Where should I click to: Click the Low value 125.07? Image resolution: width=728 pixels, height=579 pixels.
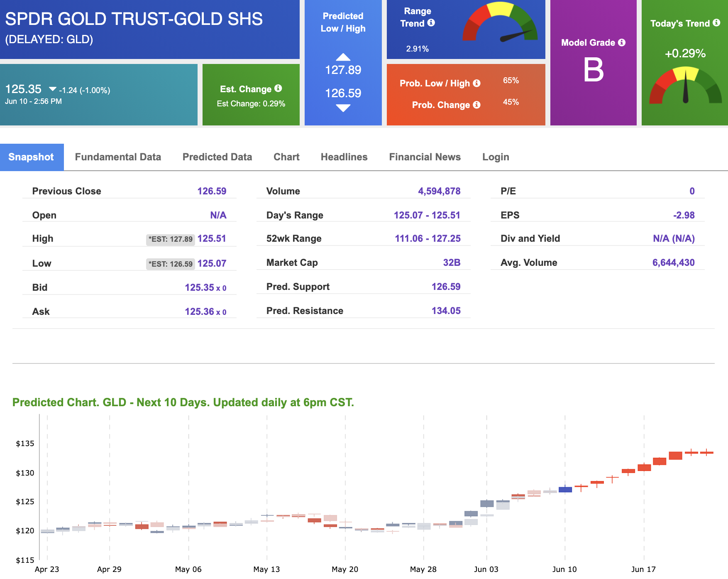tap(212, 263)
